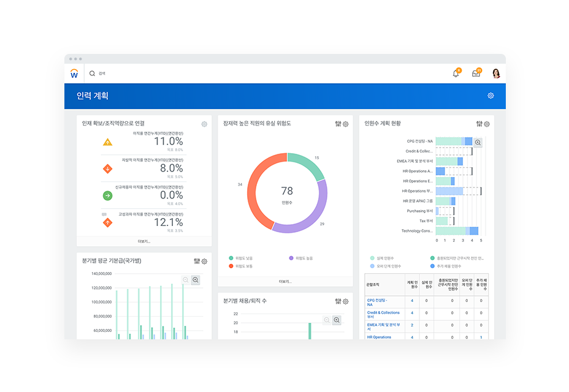Screen dimensions: 569x392
Task: Open the Credit & Collections 부서 link
Action: coord(383,315)
